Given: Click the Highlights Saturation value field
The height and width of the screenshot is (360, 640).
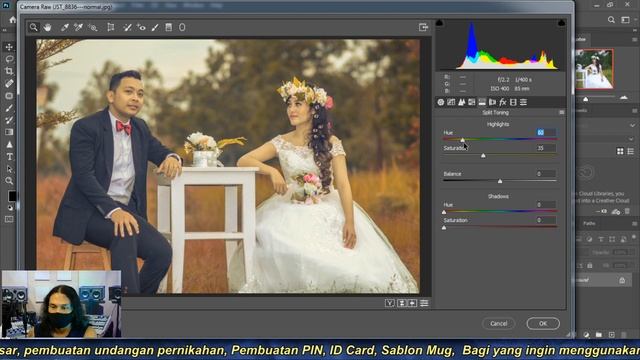Looking at the screenshot, I should [x=546, y=148].
